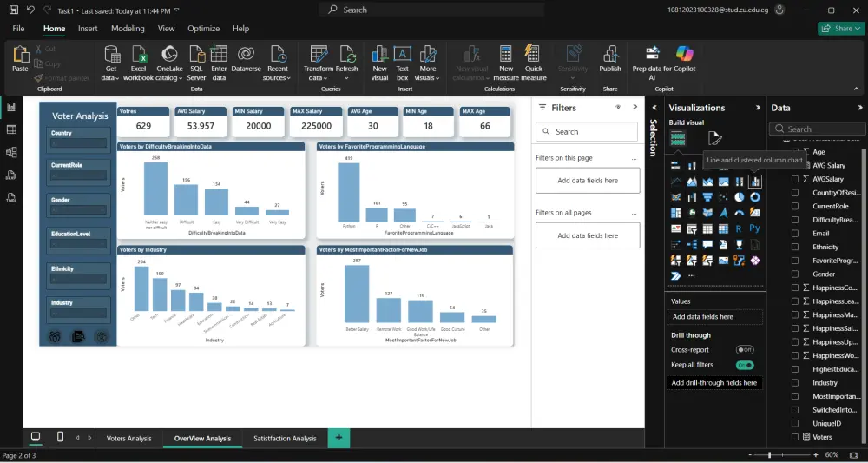This screenshot has width=868, height=463.
Task: Toggle Filters pane visibility eye icon
Action: click(618, 107)
